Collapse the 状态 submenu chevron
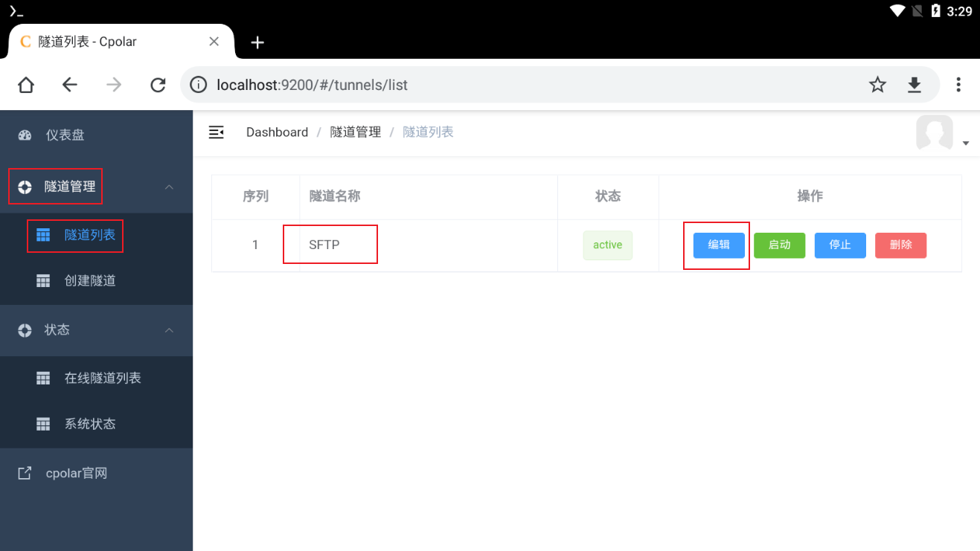980x551 pixels. [169, 329]
